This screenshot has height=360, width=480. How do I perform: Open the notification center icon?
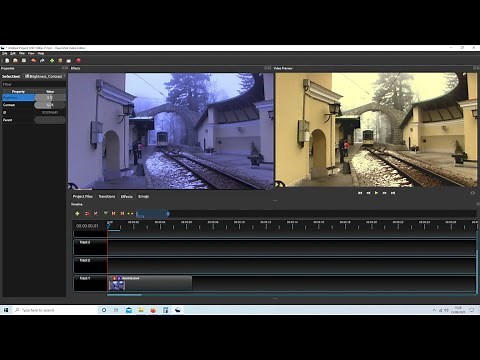tap(472, 310)
